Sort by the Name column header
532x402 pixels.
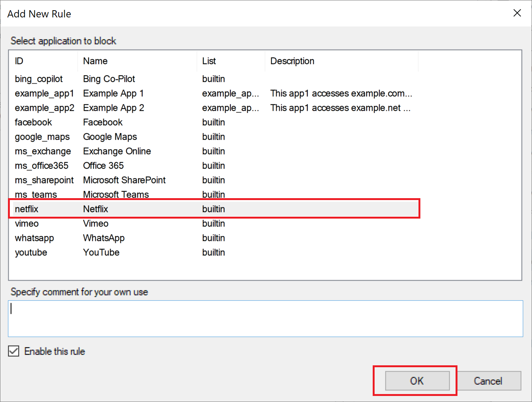pyautogui.click(x=137, y=61)
